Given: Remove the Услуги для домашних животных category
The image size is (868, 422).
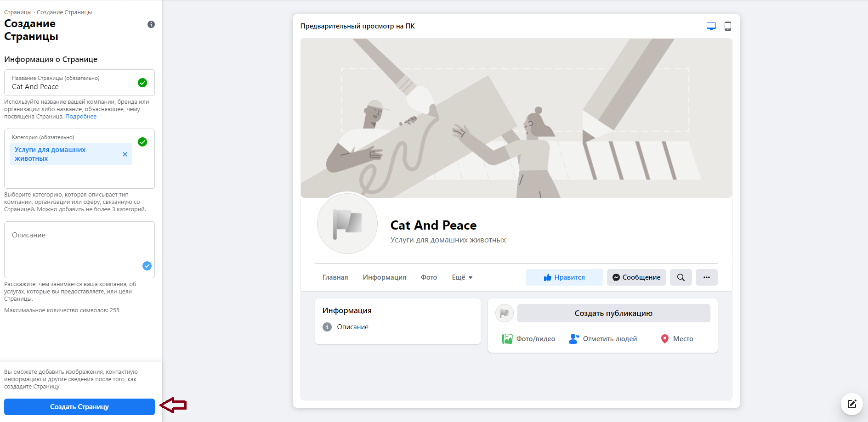Looking at the screenshot, I should [125, 154].
